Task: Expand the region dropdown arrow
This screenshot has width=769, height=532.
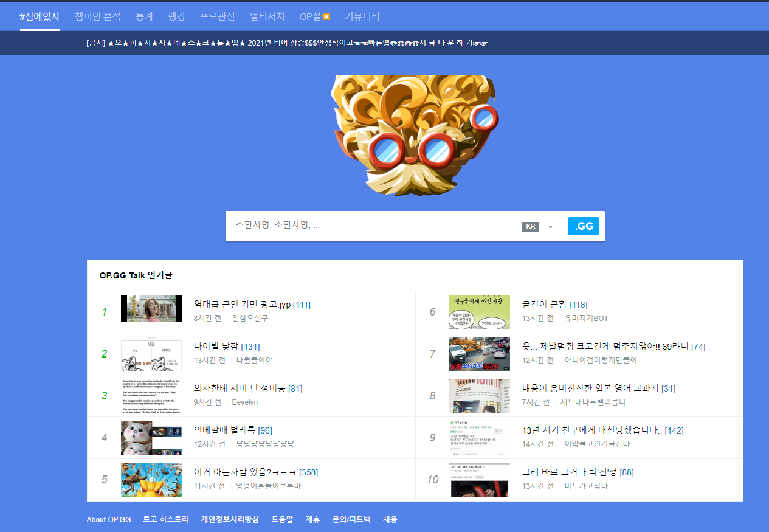Action: (550, 227)
